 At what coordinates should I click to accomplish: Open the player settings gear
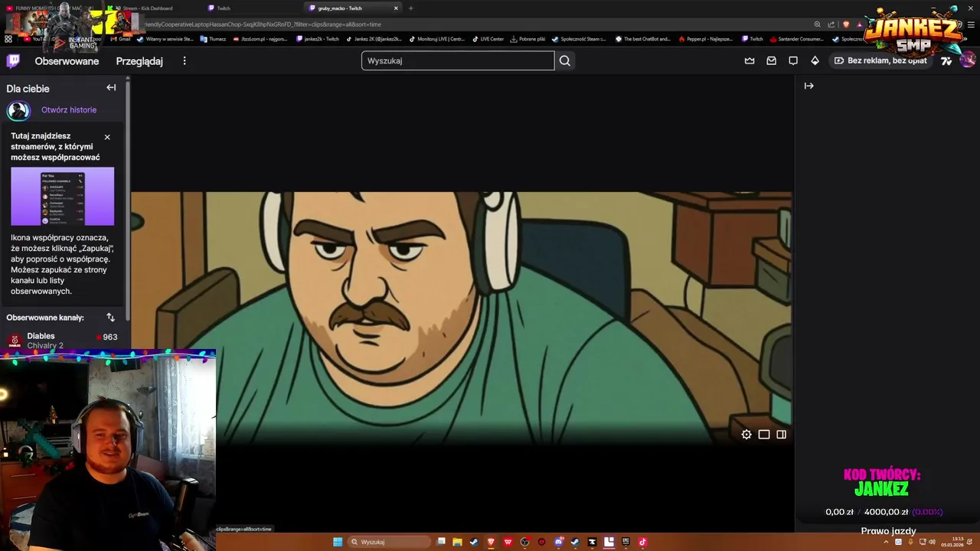746,434
